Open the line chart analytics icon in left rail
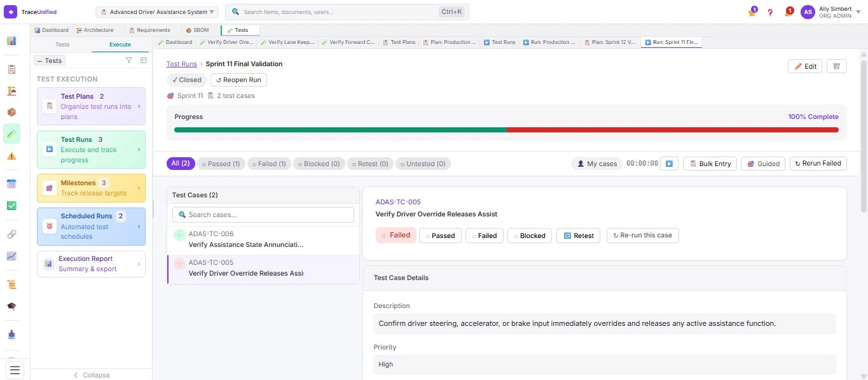Screen dimensions: 868x380 click(11, 256)
